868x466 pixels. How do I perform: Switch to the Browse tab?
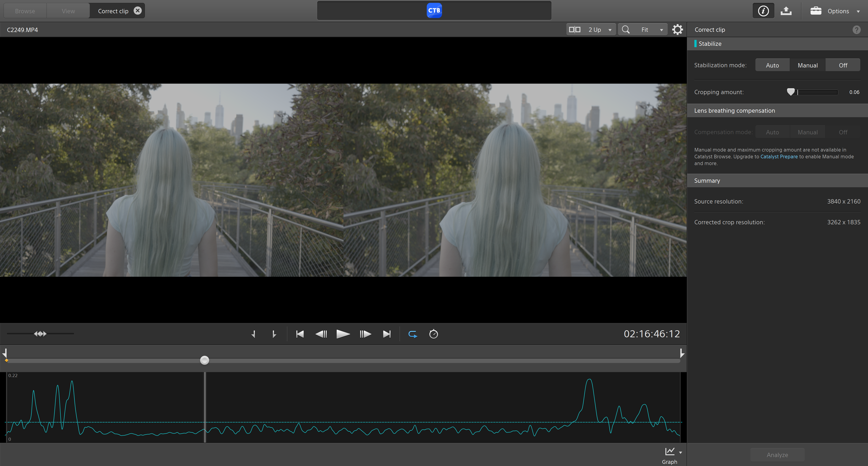24,11
